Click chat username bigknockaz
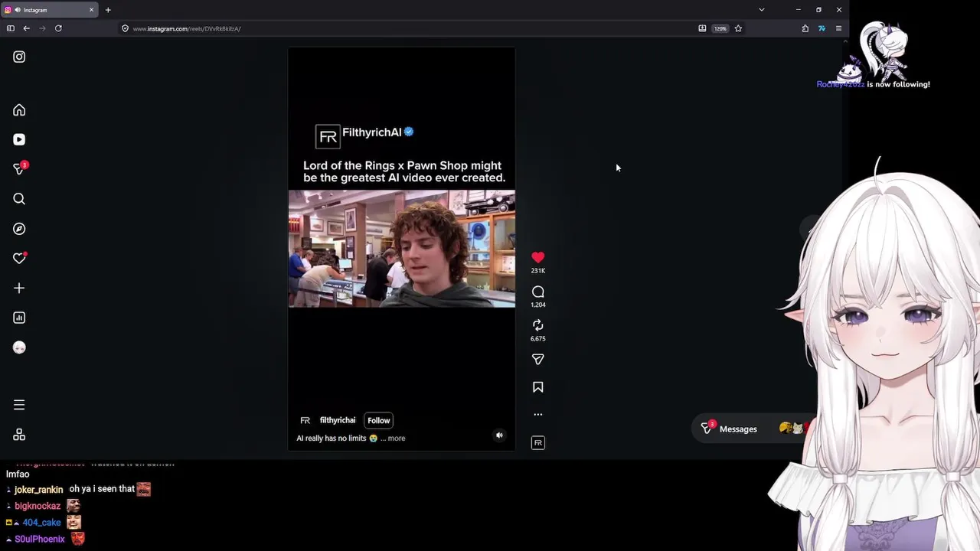This screenshot has height=551, width=980. point(38,507)
